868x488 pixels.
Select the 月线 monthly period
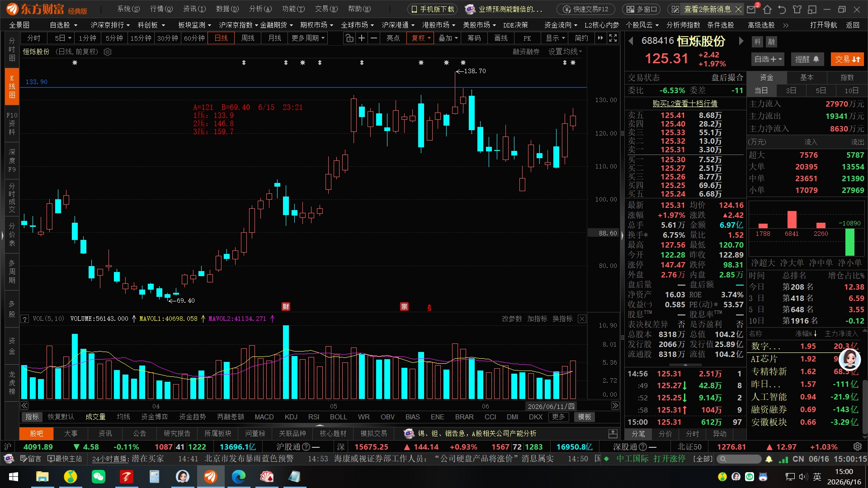(275, 38)
